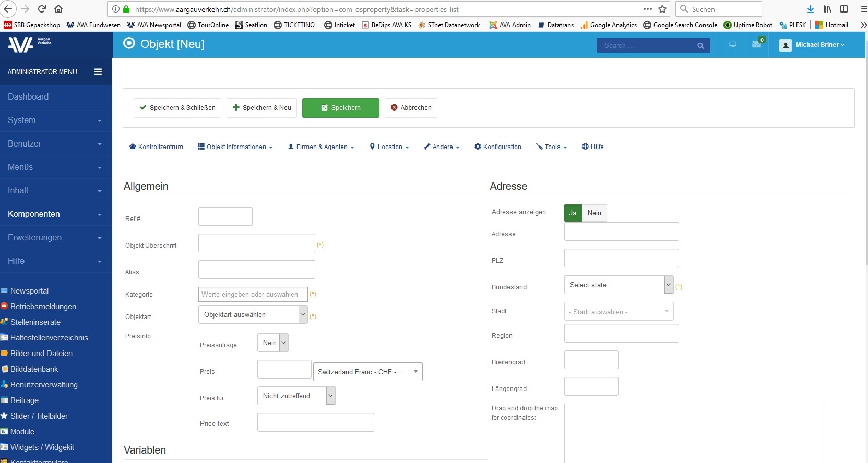The height and width of the screenshot is (463, 868).
Task: Click the search magnifier icon in header
Action: click(x=700, y=46)
